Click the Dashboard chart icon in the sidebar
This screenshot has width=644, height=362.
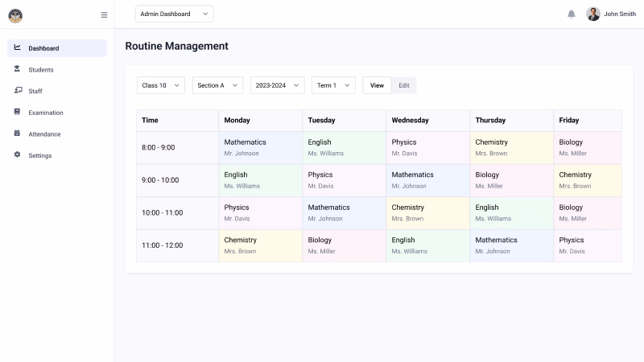(17, 47)
